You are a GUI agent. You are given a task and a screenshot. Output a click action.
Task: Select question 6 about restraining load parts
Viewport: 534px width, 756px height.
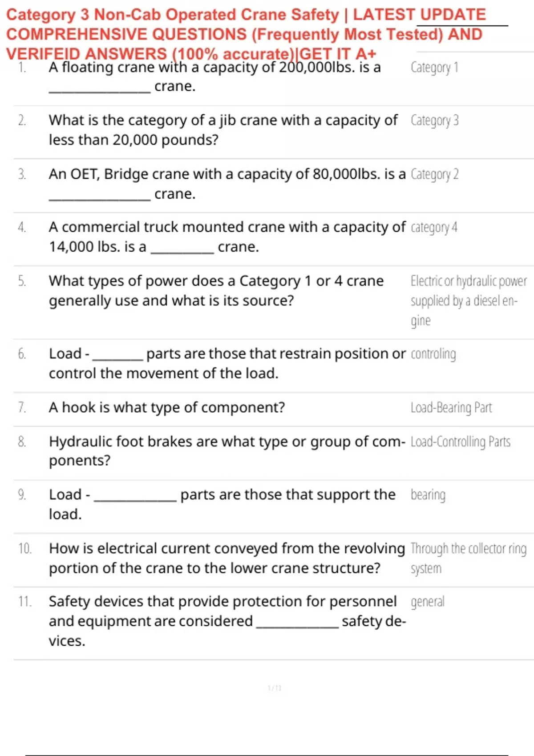coord(227,363)
